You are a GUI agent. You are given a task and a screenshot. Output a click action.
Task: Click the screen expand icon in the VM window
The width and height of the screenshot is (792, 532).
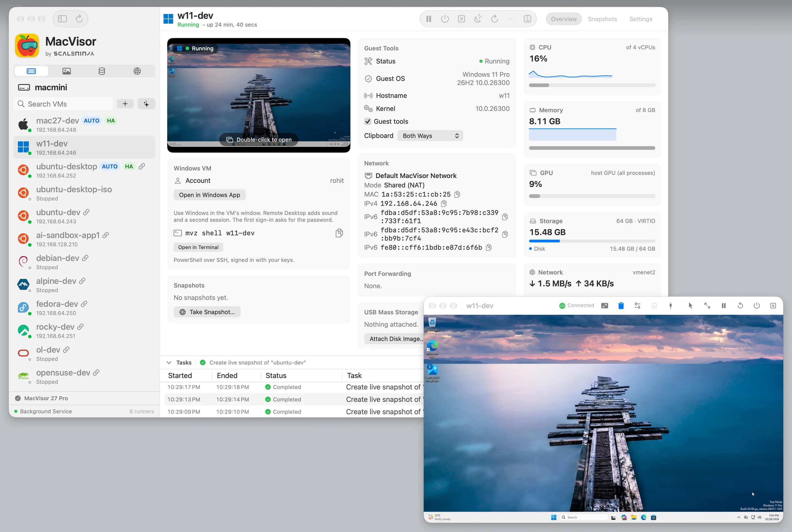click(604, 306)
